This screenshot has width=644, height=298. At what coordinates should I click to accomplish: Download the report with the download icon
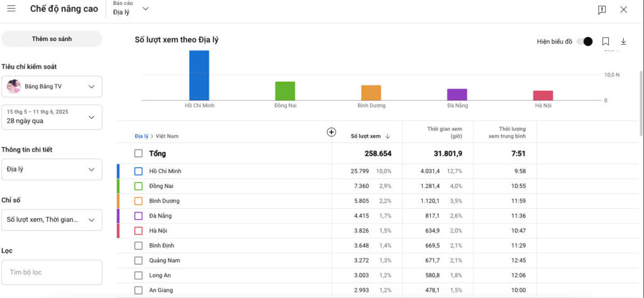point(623,41)
